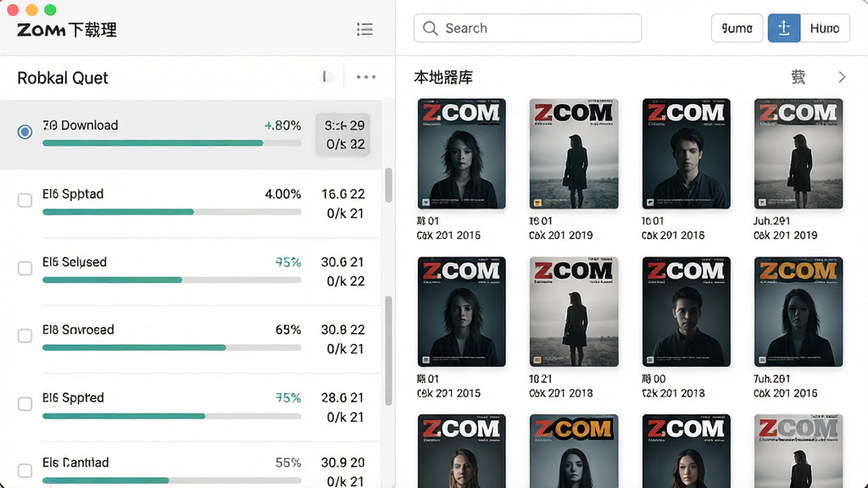The width and height of the screenshot is (868, 488).
Task: Open second-row ZCOM cover labeled C0k 201 2015
Action: click(x=462, y=312)
